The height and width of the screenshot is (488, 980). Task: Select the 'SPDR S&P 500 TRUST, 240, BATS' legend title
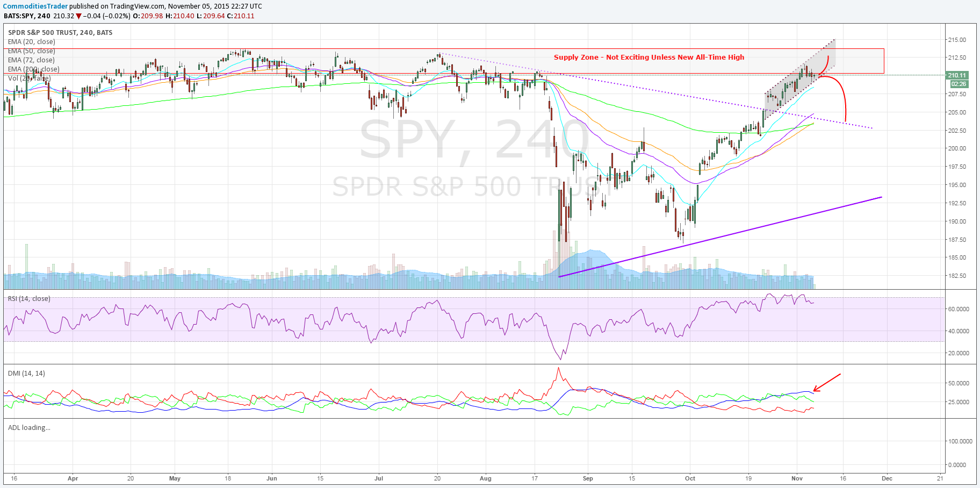pyautogui.click(x=60, y=33)
